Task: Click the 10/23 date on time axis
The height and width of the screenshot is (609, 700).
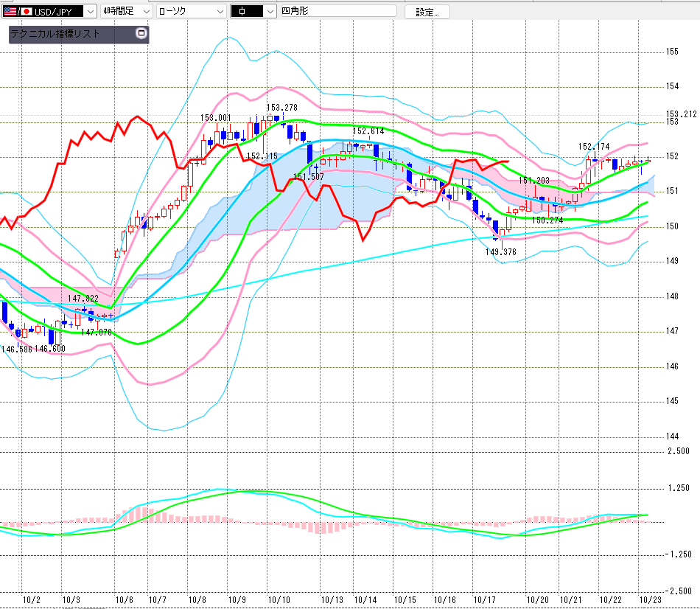Action: (648, 601)
